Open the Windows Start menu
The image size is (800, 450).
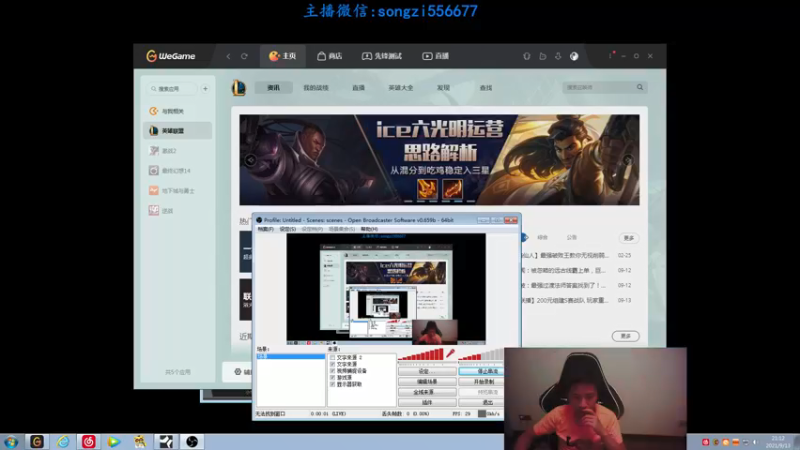pos(11,442)
